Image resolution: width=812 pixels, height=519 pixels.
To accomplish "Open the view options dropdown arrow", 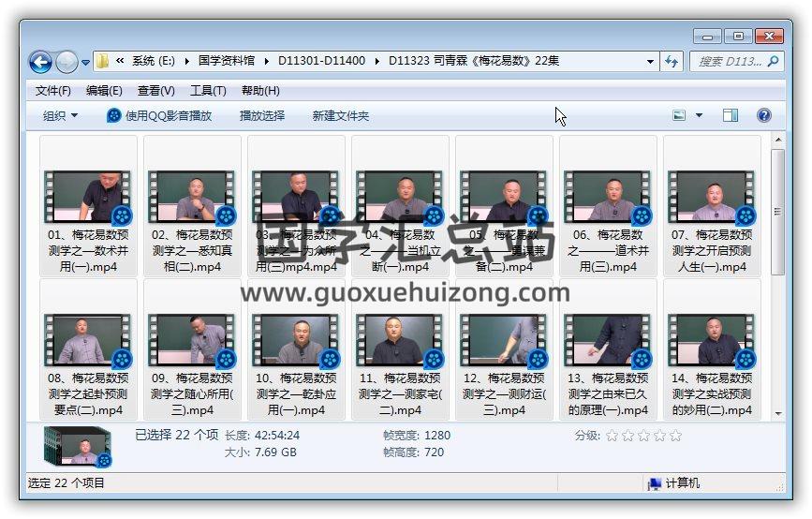I will [699, 115].
